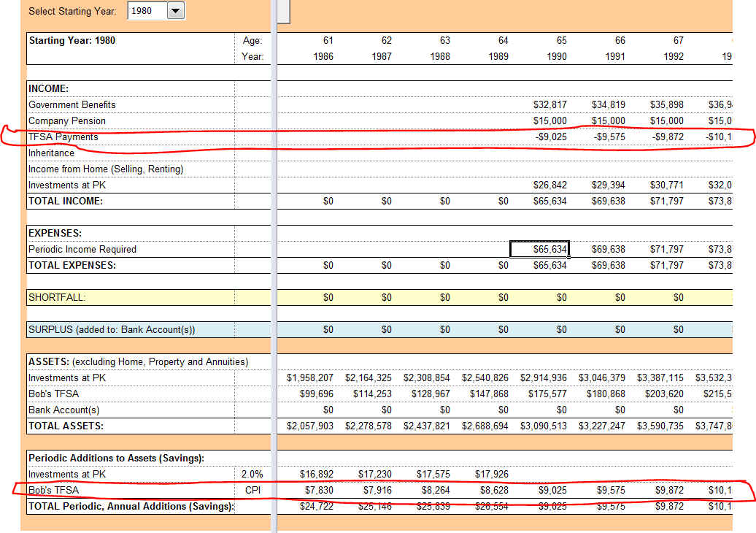Click Bob's TFSA asset value $99,696
756x533 pixels.
pos(316,394)
